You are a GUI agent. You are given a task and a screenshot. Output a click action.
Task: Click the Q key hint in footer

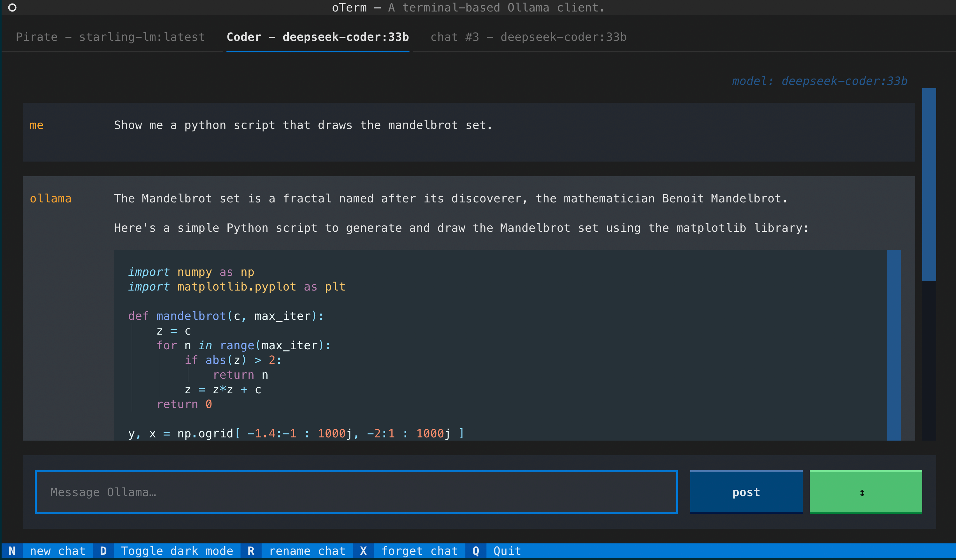pos(476,551)
